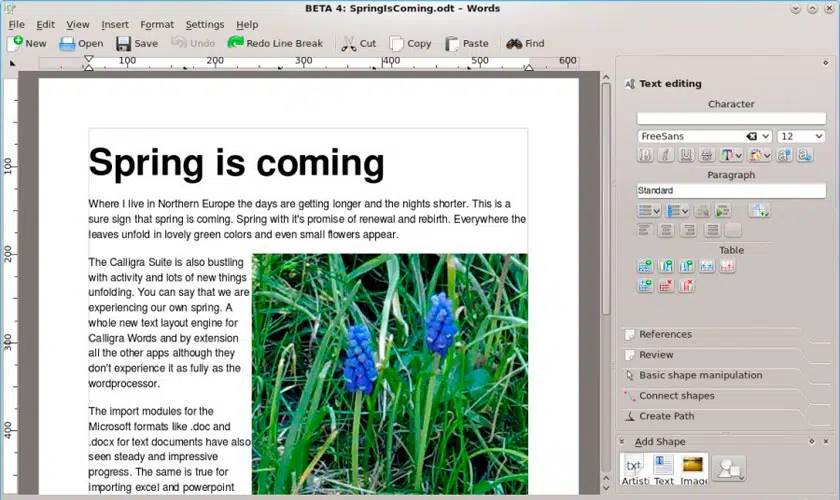840x500 pixels.
Task: Open the Help menu
Action: [x=247, y=25]
